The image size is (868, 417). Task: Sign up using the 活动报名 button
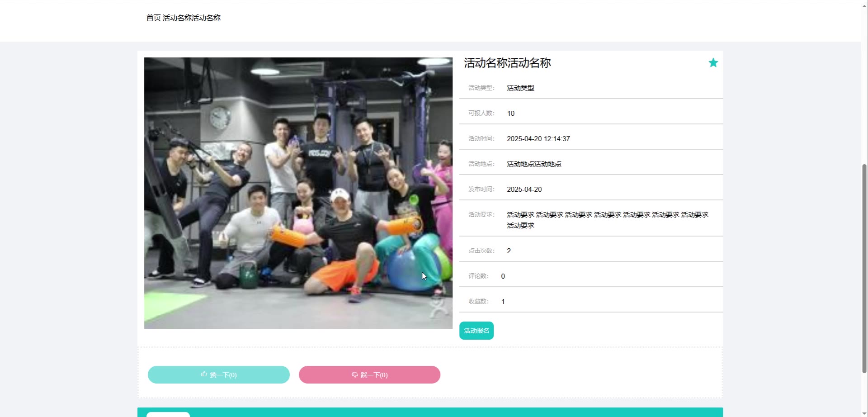click(x=476, y=331)
